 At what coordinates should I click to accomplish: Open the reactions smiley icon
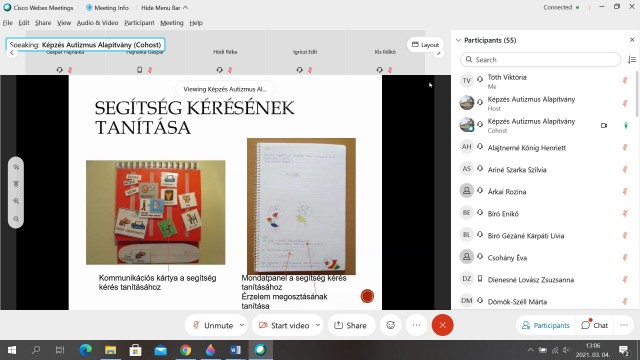tap(391, 325)
